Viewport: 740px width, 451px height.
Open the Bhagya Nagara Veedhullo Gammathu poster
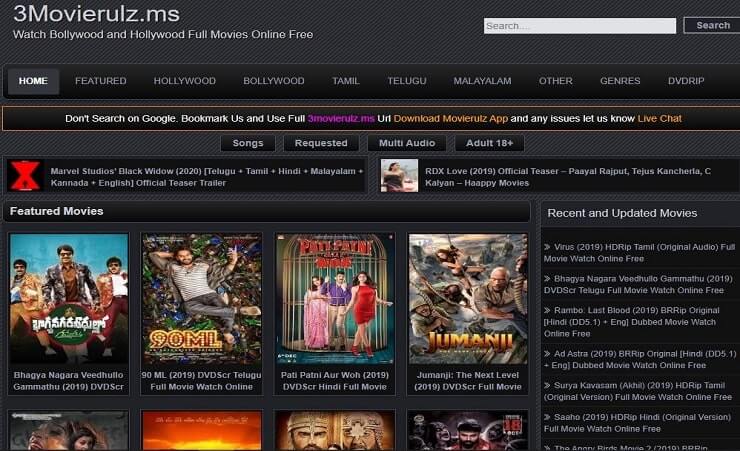(x=69, y=299)
